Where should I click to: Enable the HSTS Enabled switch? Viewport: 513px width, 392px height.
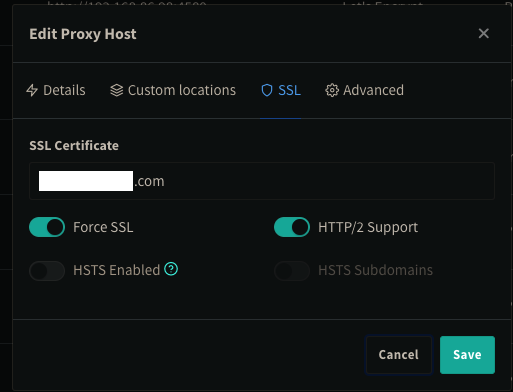(x=47, y=271)
